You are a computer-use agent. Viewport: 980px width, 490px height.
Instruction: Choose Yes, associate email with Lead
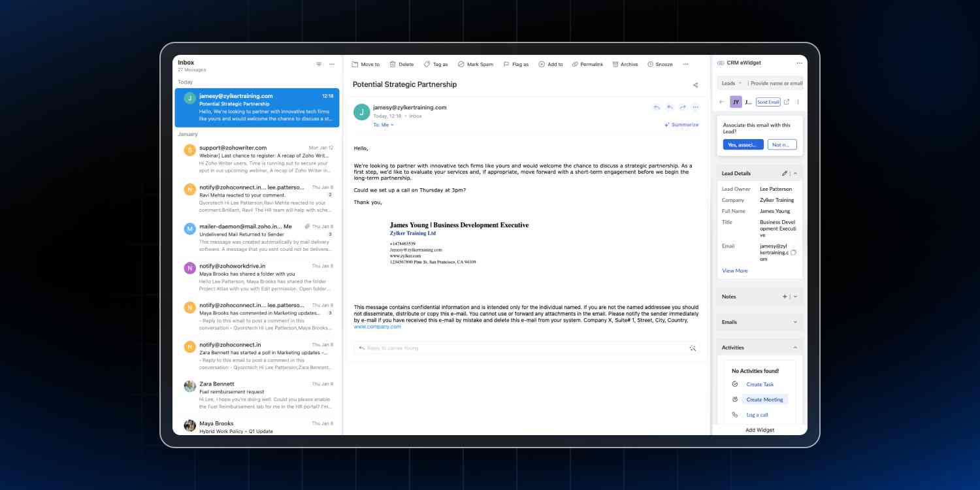742,144
